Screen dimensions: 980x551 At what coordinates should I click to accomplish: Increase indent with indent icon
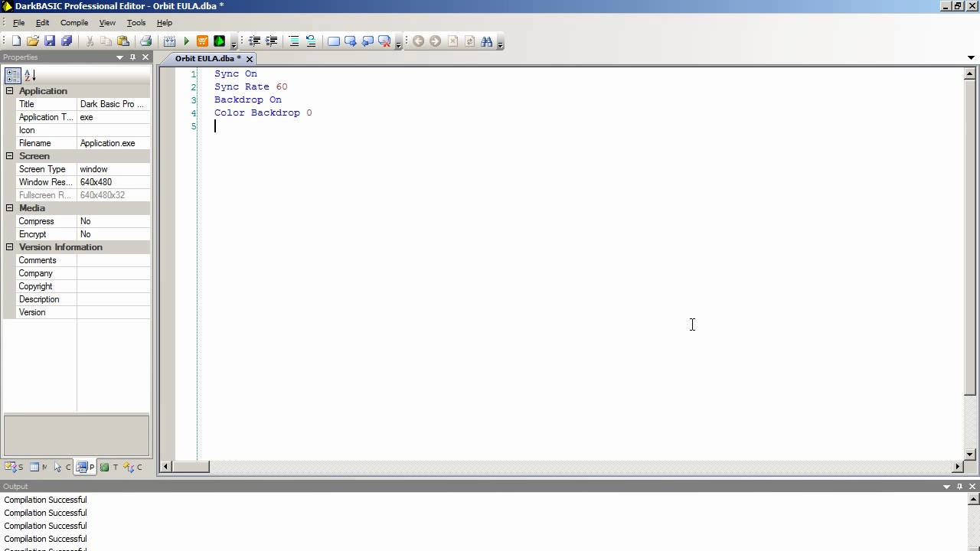(x=271, y=41)
